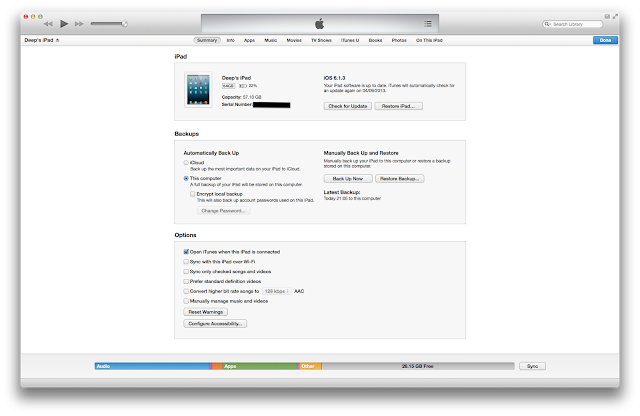Enable Convert higher bit rate songs
Image resolution: width=640 pixels, height=416 pixels.
coord(186,291)
